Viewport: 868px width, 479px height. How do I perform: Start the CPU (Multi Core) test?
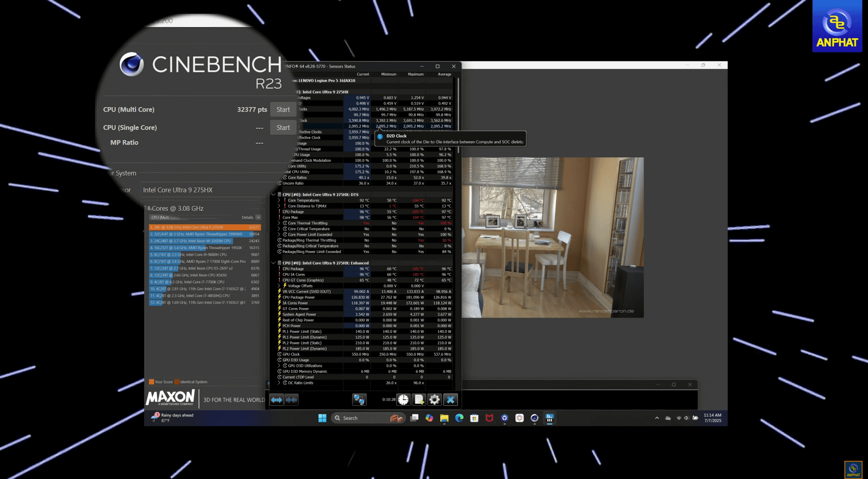283,109
